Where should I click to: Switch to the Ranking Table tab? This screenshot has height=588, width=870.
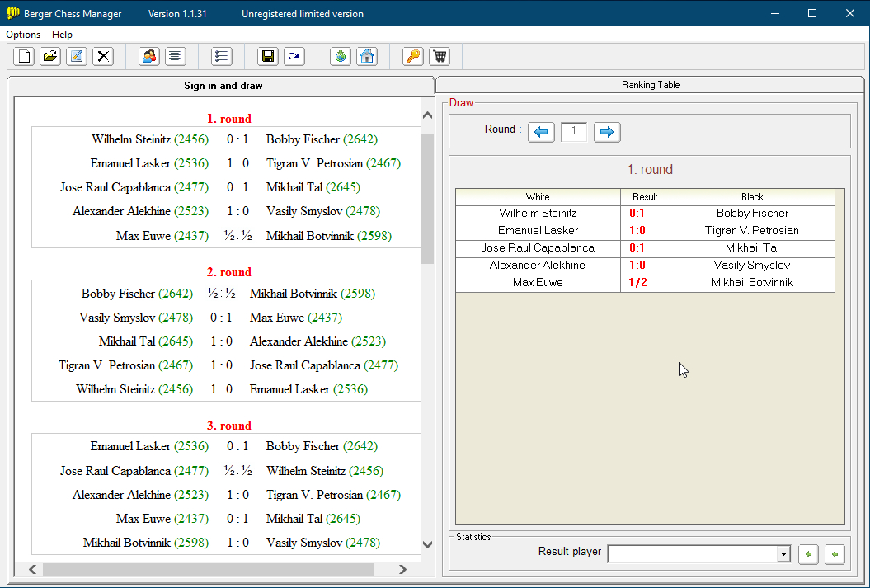coord(651,85)
